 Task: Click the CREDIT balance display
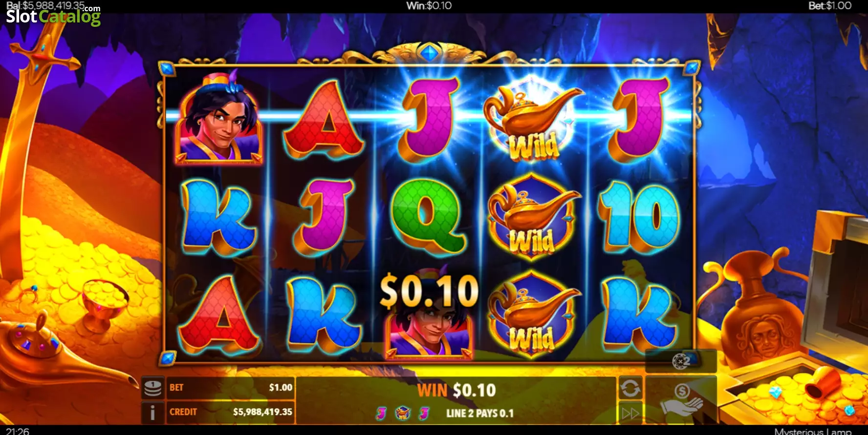231,412
